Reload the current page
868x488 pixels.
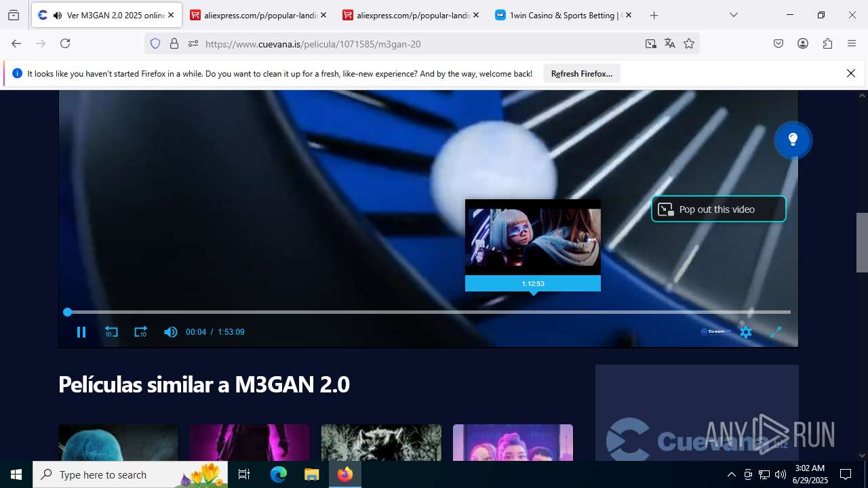point(65,43)
